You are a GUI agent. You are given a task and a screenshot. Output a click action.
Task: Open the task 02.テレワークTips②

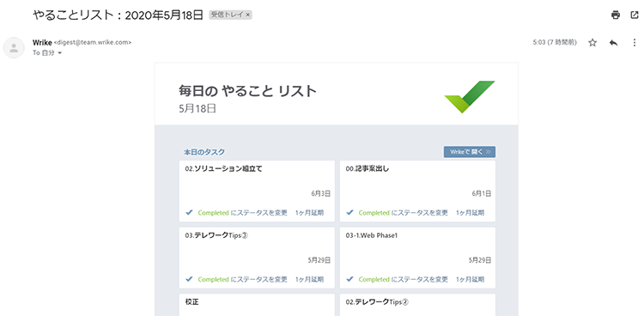pos(378,301)
